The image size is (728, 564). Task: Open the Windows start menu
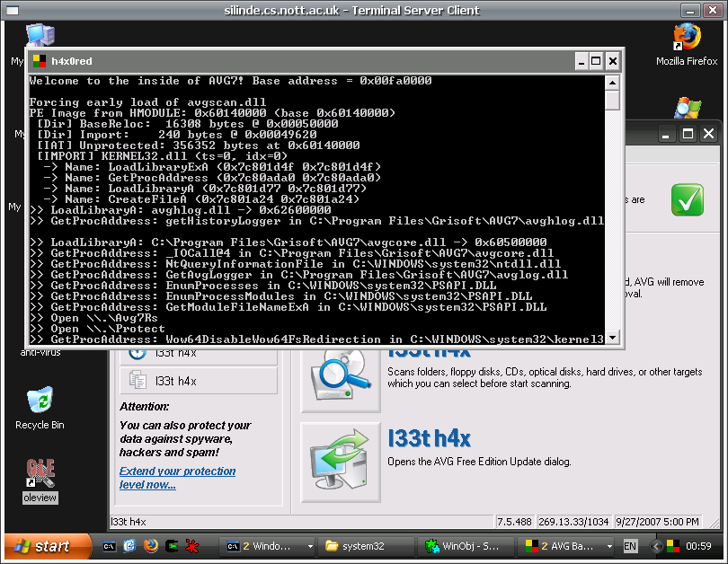pos(47,546)
